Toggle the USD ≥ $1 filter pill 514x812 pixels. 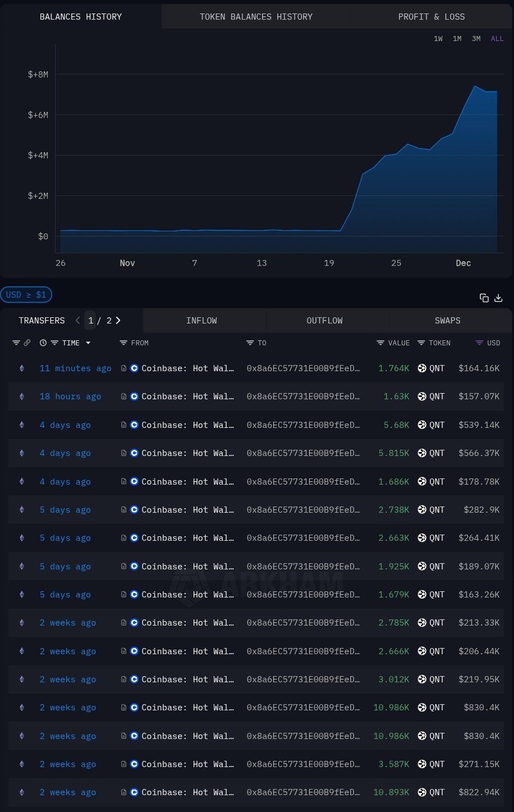(x=26, y=295)
